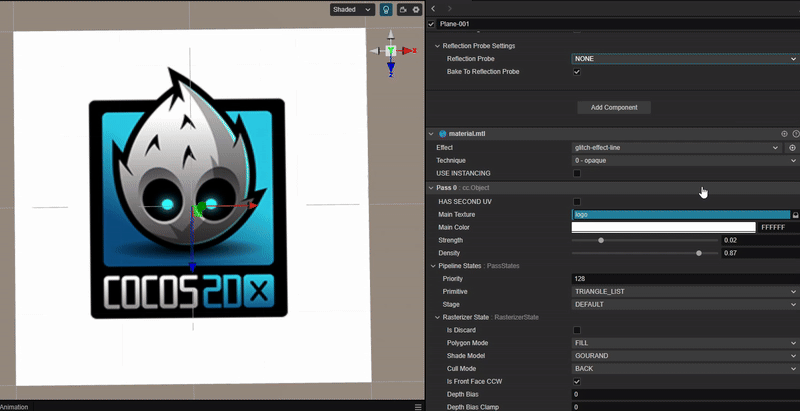
Task: Click the Strength 0.02 value field
Action: 760,240
